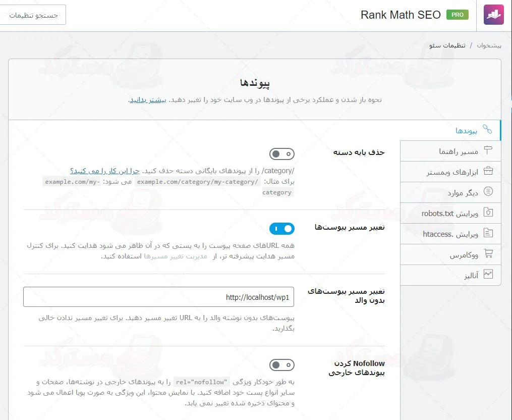This screenshot has width=512, height=420.
Task: Open ابزارهای وبمستر via its tools icon
Action: point(488,171)
